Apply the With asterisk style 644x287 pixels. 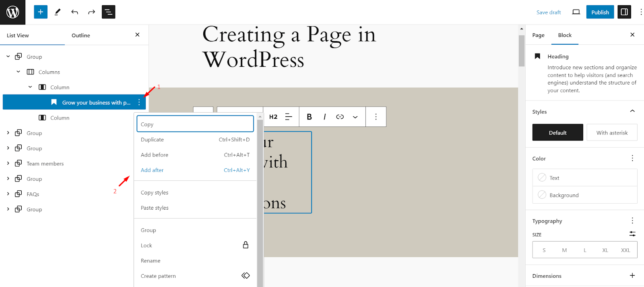(612, 132)
